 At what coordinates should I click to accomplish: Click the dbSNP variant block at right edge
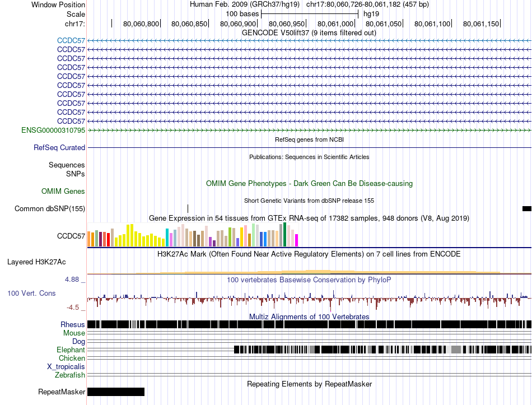[527, 208]
